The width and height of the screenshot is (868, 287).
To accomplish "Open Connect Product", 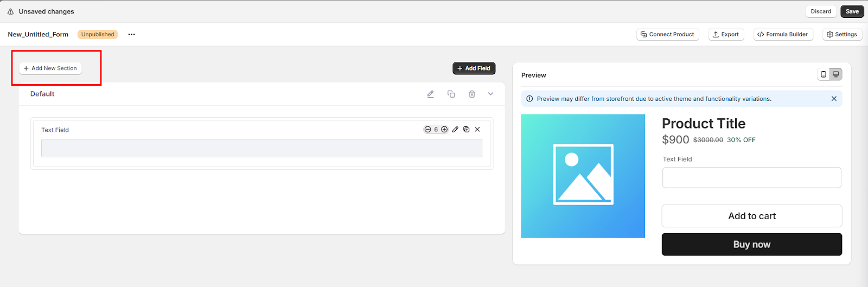I will (667, 34).
